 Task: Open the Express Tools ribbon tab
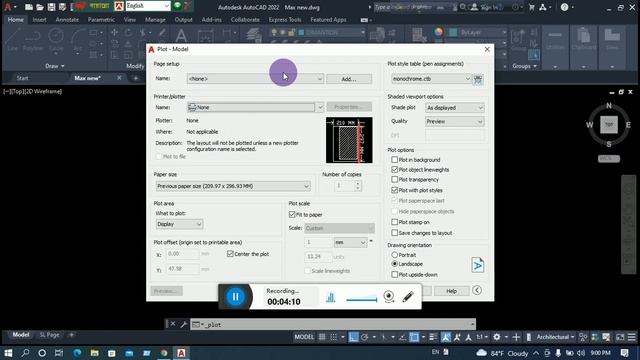pyautogui.click(x=285, y=20)
